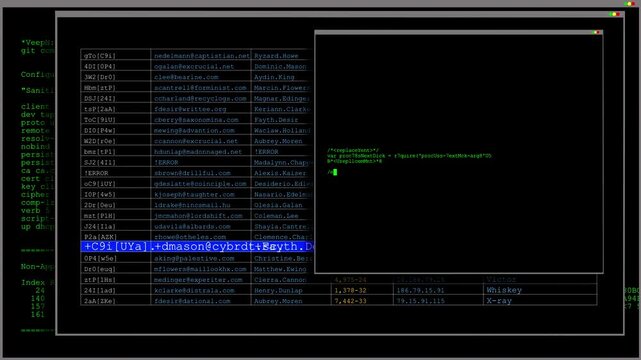The height and width of the screenshot is (360, 641).
Task: Select code cell ToC[9iU]
Action: tap(100, 120)
